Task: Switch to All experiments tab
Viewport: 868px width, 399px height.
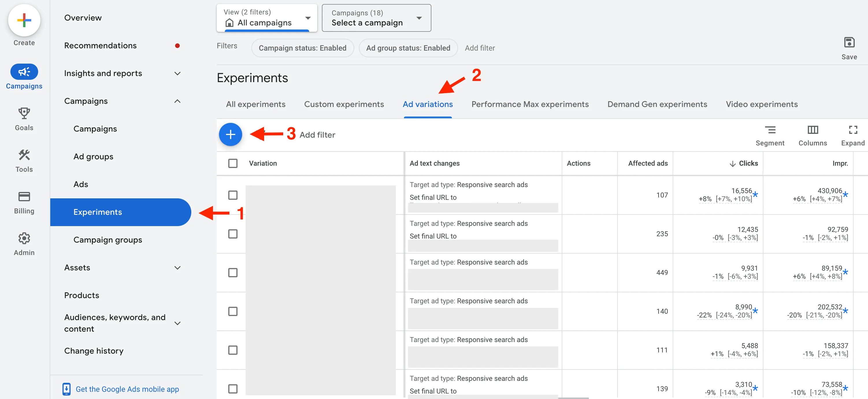Action: [x=255, y=104]
